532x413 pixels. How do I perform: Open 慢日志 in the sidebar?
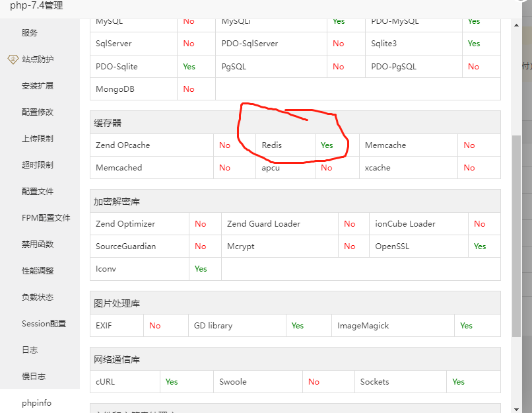tap(34, 377)
